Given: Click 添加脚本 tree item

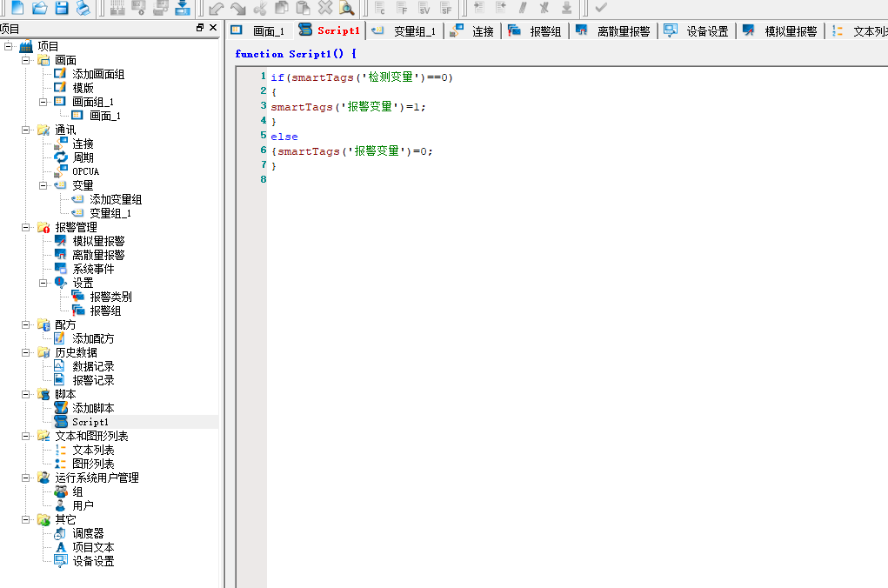Looking at the screenshot, I should point(93,408).
